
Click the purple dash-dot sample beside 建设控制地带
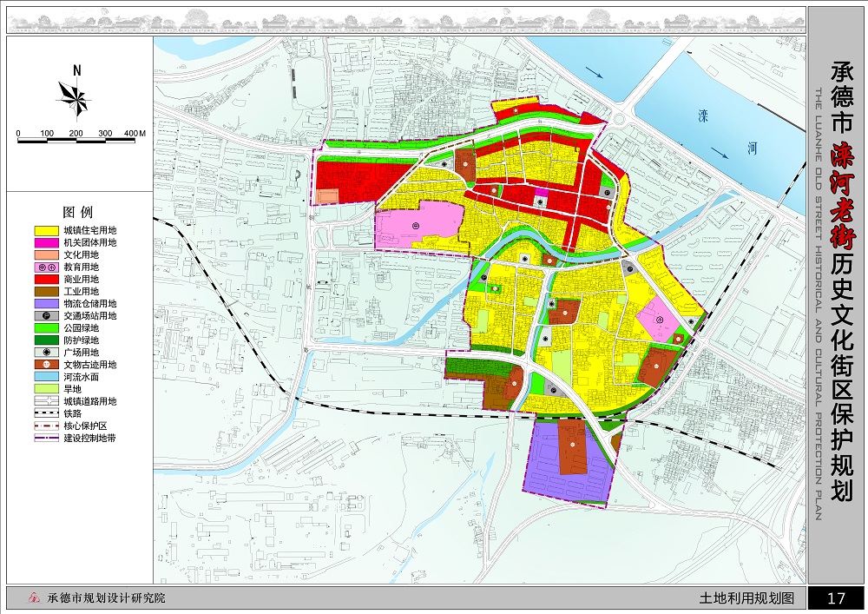click(47, 438)
